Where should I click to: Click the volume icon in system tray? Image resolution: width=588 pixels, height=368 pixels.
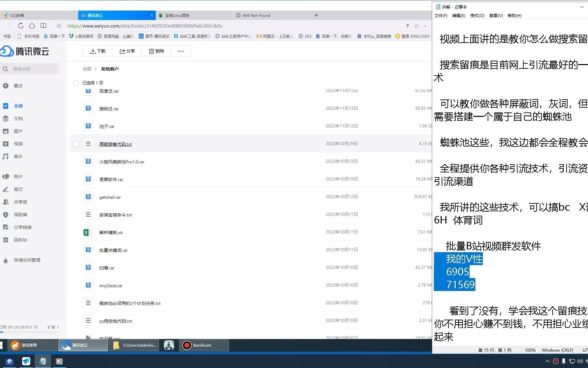tap(580, 361)
